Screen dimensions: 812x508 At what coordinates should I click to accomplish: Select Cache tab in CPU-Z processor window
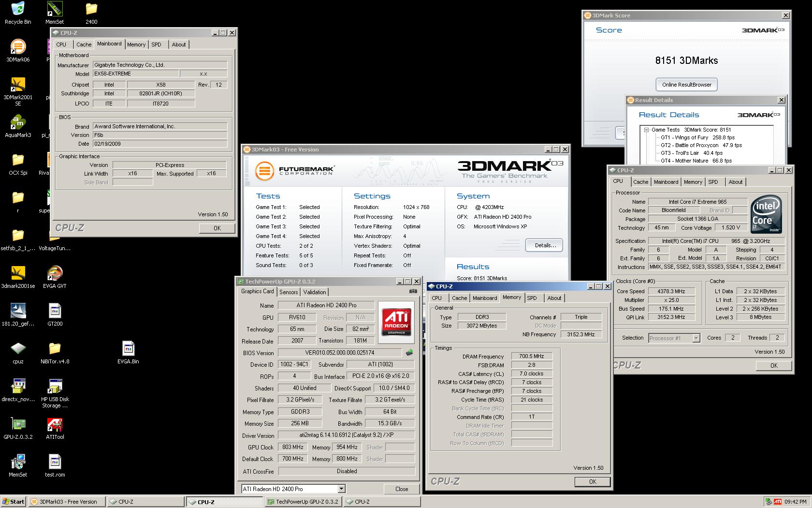tap(640, 182)
